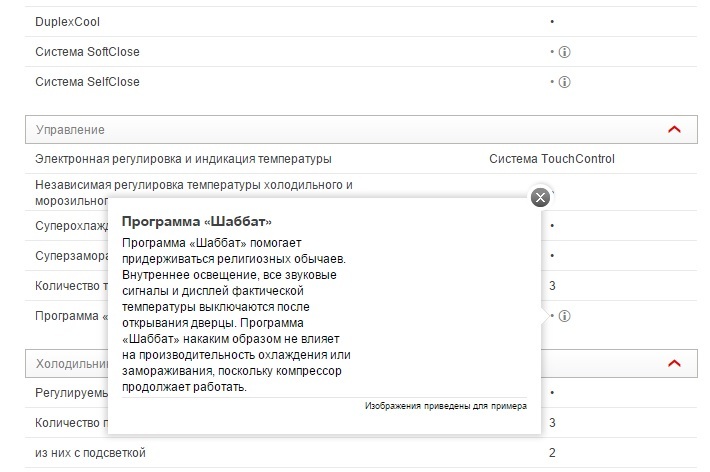Select the из них с подсветкой row

point(90,453)
